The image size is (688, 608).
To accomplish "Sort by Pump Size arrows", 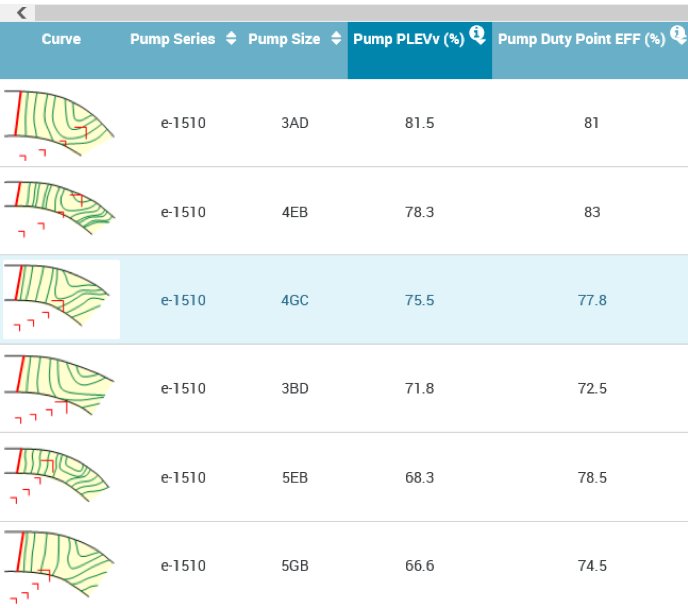I will pyautogui.click(x=336, y=39).
